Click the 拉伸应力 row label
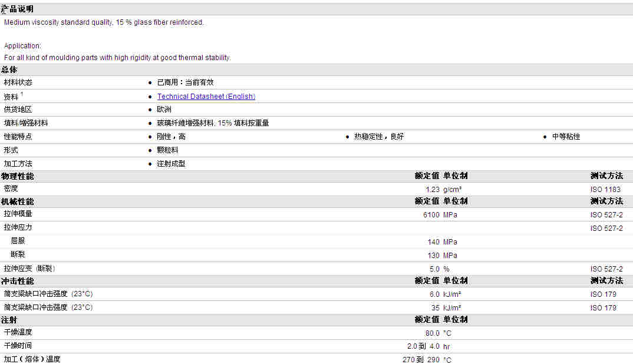 [18, 227]
